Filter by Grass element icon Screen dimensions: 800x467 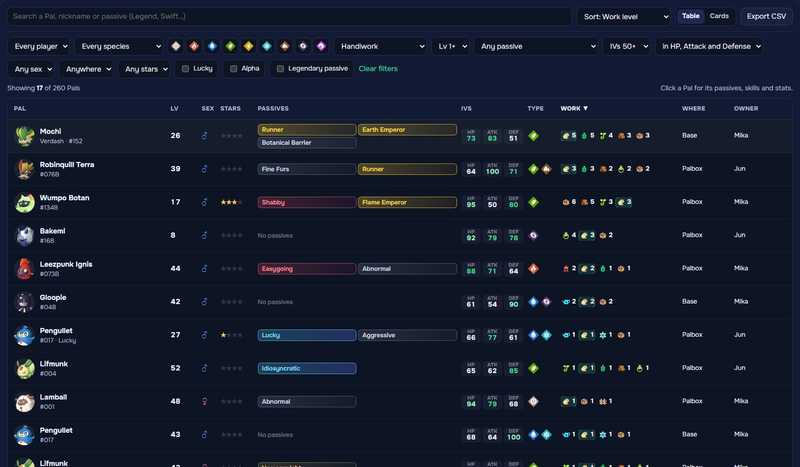click(230, 46)
